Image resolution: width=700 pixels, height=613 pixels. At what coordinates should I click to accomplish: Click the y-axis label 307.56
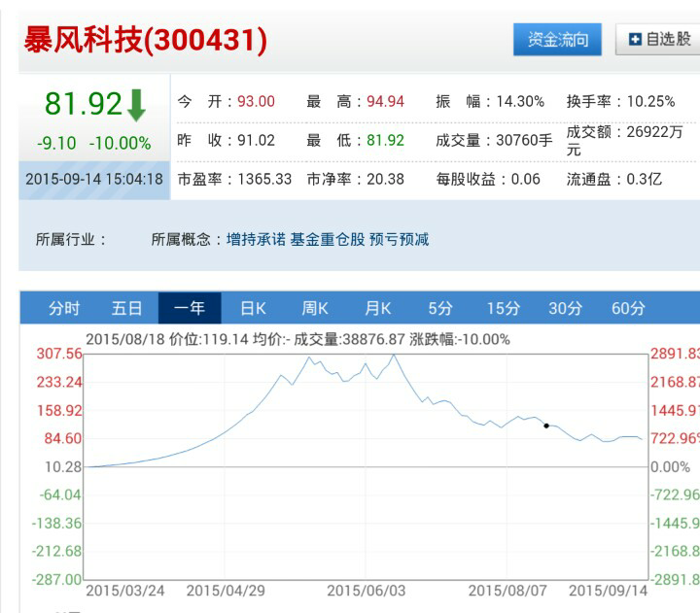(59, 354)
